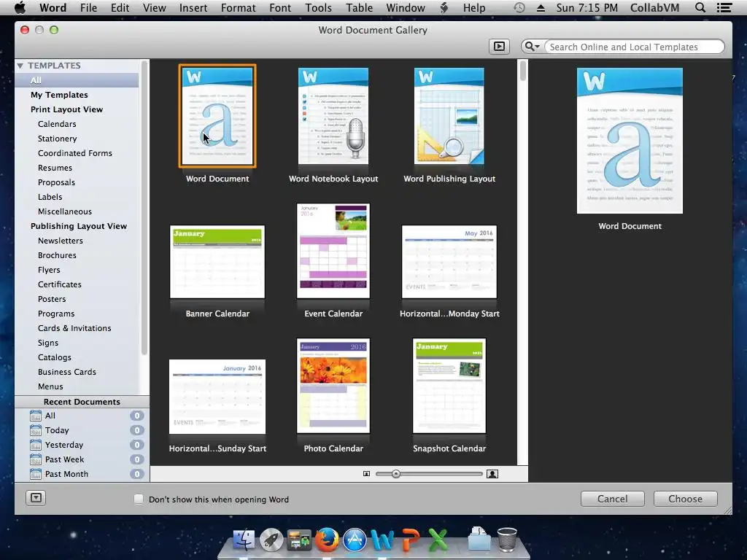Open the Brochures category
747x560 pixels.
coord(57,255)
